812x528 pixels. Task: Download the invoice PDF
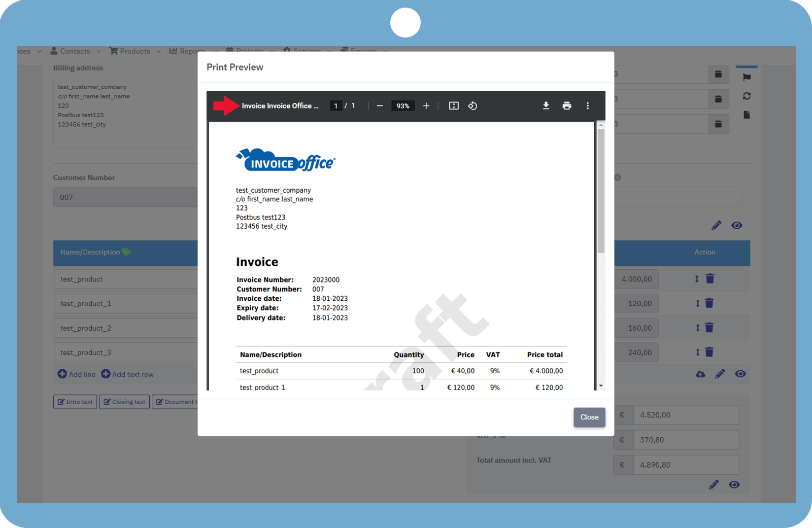click(x=546, y=105)
